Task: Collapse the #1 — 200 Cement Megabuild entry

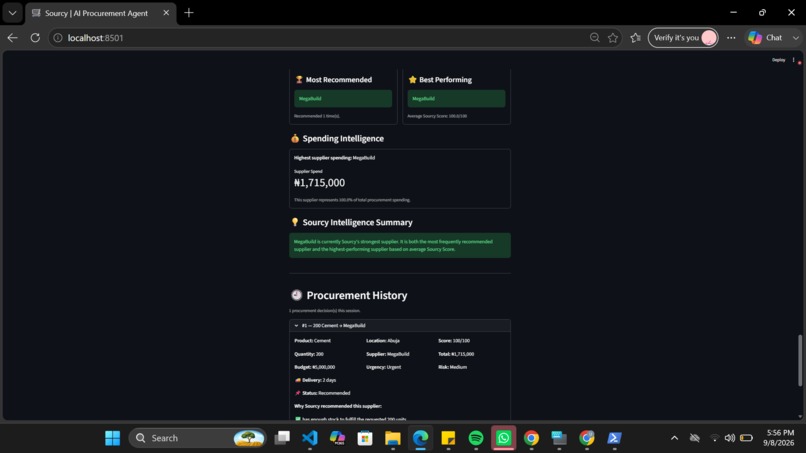Action: 400,325
